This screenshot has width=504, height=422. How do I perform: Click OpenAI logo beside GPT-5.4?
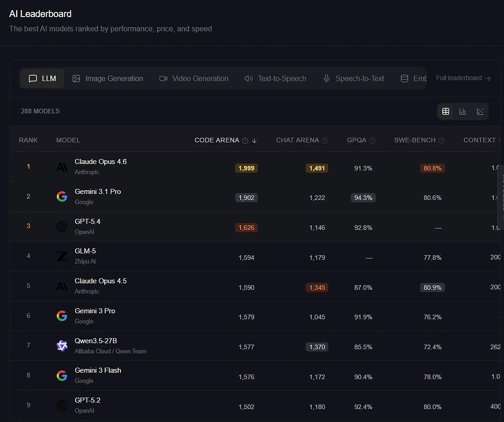click(x=62, y=226)
